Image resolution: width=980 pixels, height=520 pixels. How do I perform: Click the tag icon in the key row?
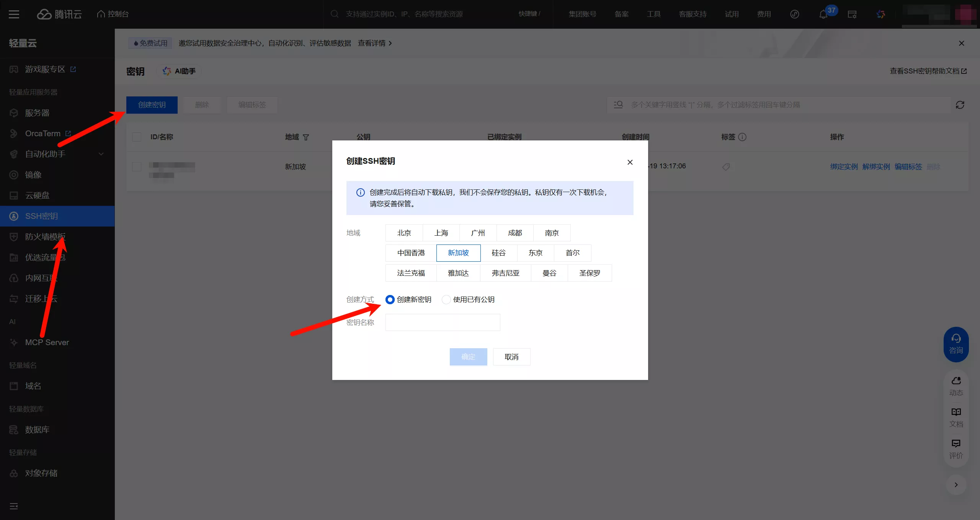726,167
